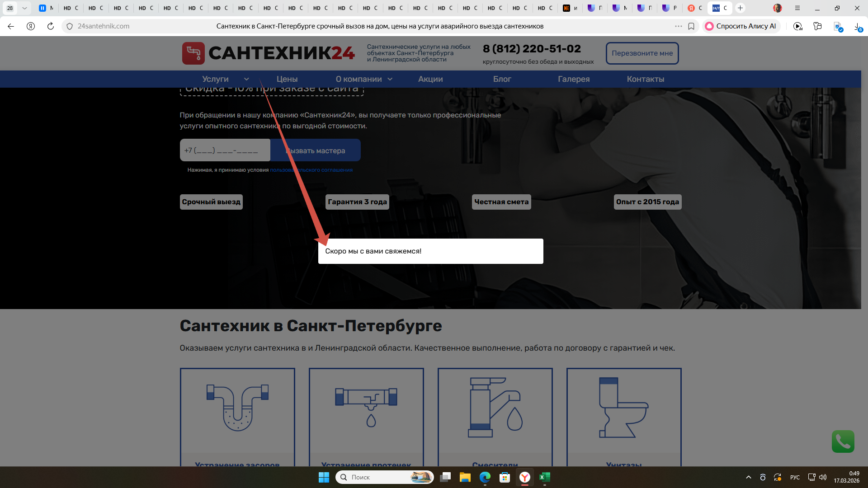
Task: Open a new browser tab
Action: pos(740,8)
